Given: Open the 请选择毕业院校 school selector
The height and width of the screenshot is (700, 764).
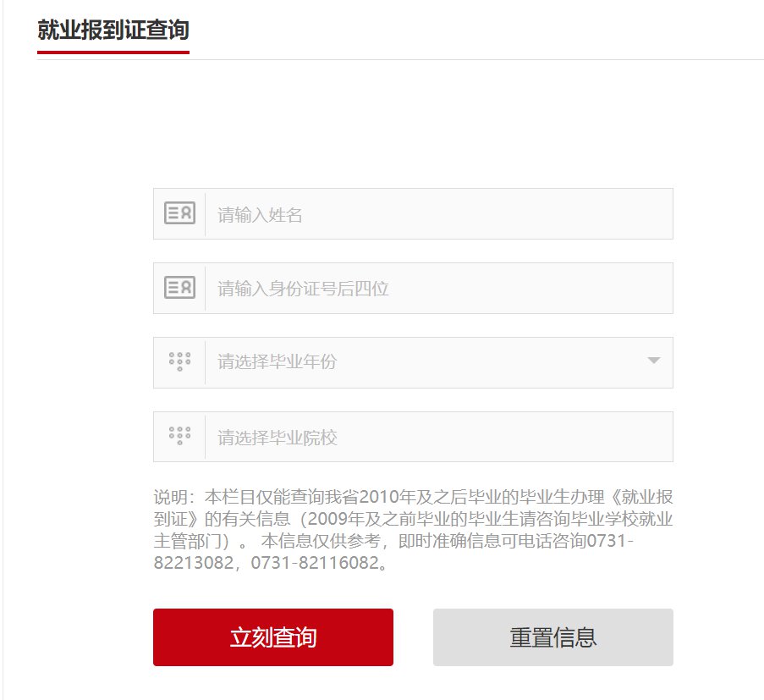Looking at the screenshot, I should pos(438,437).
